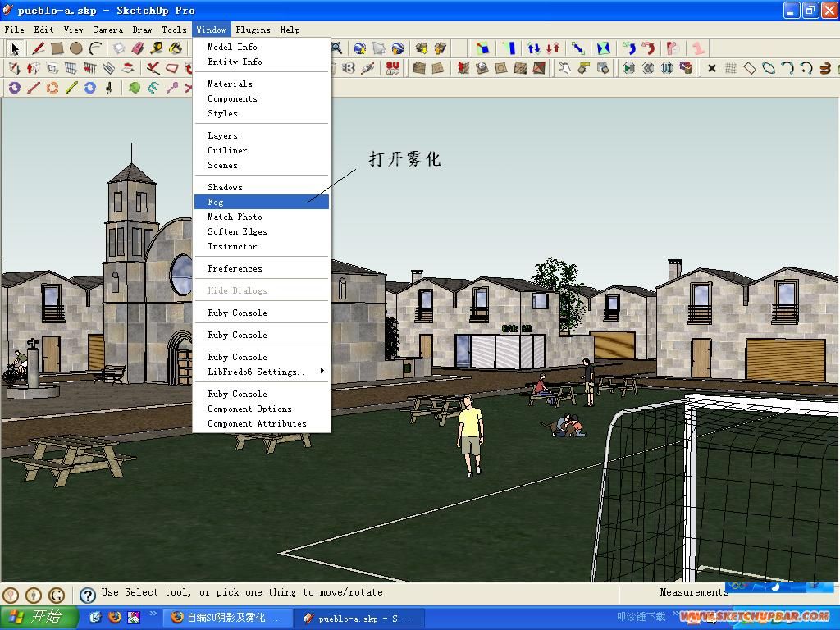
Task: Click the Share Model globe icon
Action: [x=398, y=48]
